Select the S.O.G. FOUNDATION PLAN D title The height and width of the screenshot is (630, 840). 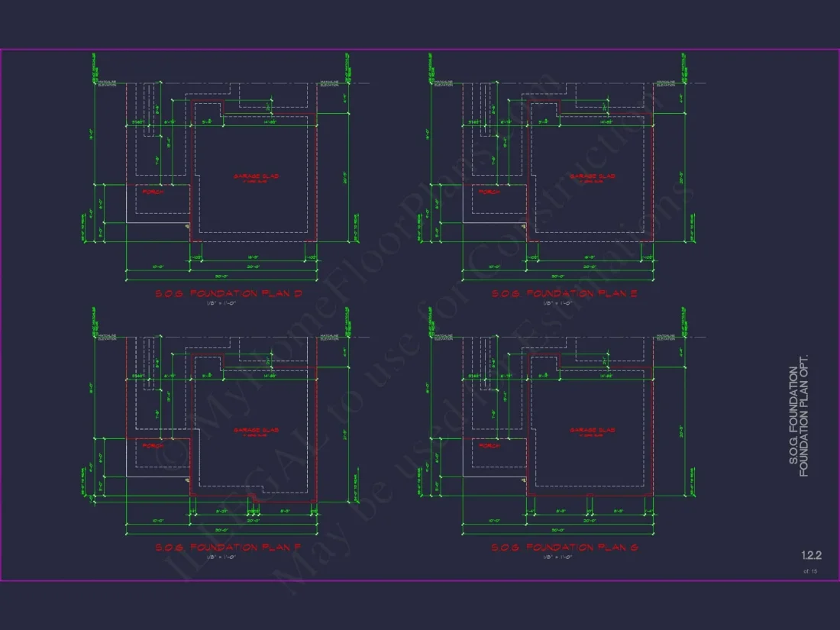click(x=228, y=292)
